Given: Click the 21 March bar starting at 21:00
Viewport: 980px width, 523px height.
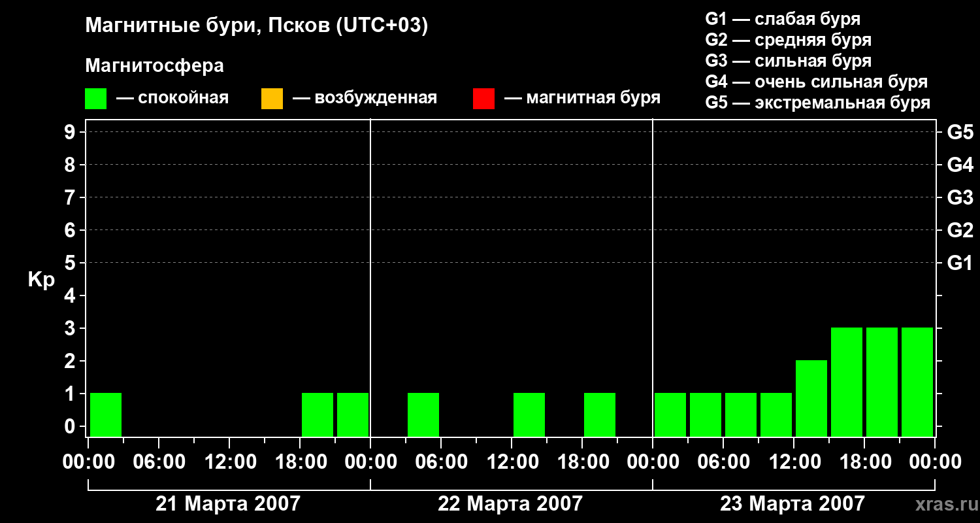Looking at the screenshot, I should (x=353, y=414).
